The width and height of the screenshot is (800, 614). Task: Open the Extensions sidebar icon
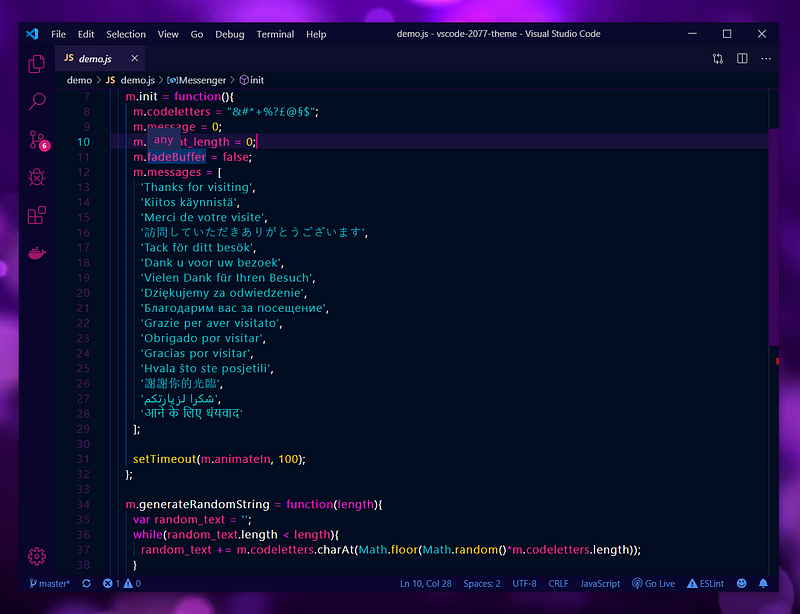tap(37, 215)
